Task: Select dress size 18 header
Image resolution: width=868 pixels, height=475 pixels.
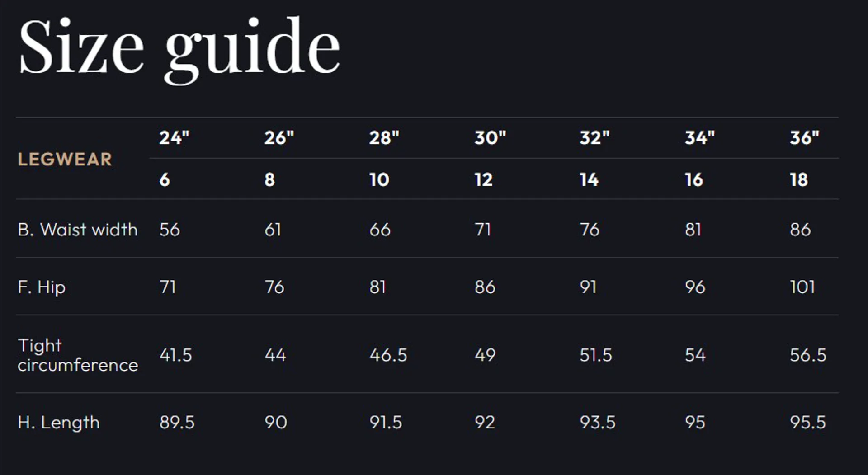Action: click(x=799, y=180)
